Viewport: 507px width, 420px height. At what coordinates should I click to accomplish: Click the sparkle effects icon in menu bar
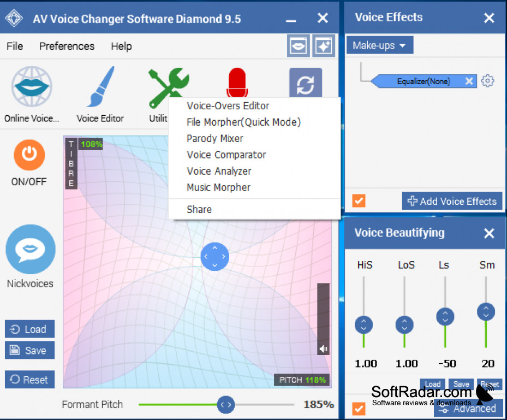(323, 46)
